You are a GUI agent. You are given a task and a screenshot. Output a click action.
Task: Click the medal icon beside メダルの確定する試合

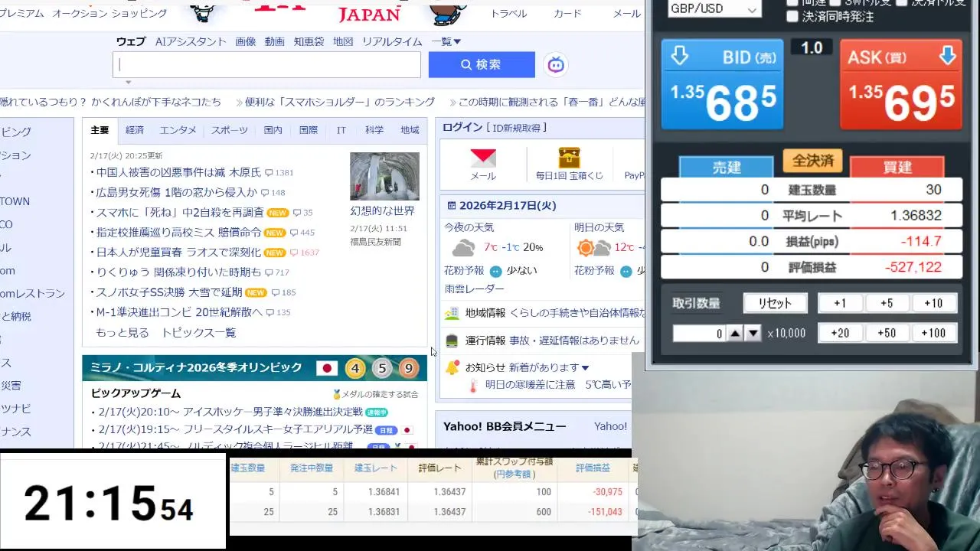coord(336,395)
